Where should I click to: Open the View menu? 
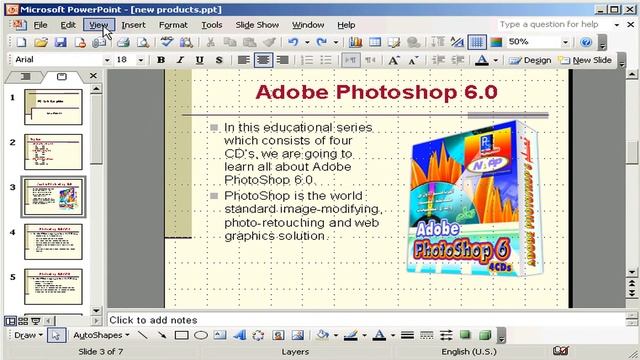pyautogui.click(x=98, y=25)
